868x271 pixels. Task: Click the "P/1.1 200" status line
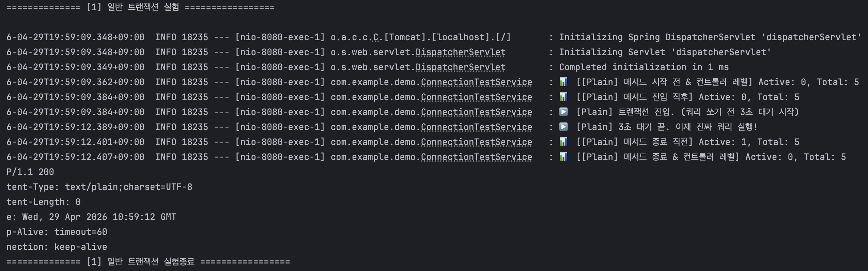[x=30, y=172]
